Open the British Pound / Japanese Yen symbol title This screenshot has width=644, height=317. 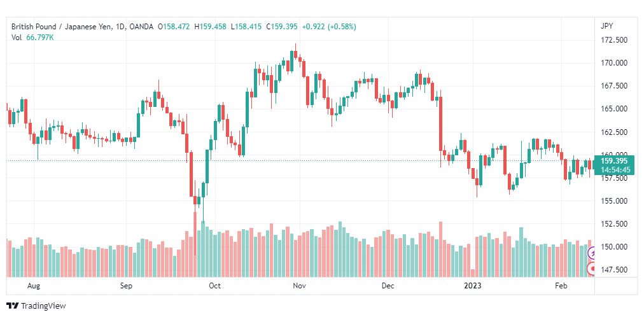point(62,27)
